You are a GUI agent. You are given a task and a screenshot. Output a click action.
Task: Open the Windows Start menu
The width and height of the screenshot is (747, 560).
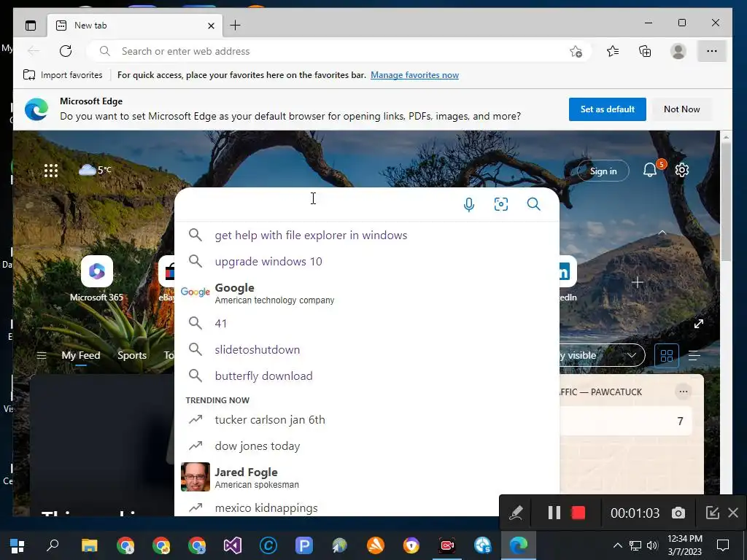18,545
